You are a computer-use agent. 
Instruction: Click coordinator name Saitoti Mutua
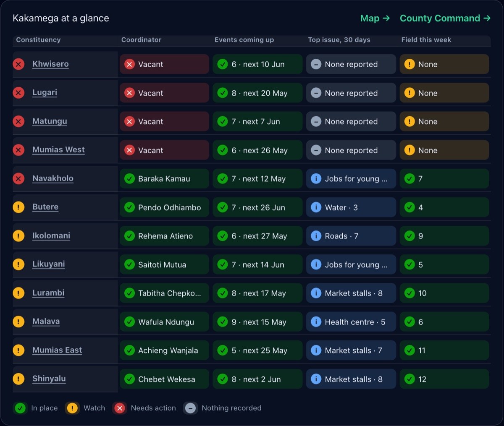pyautogui.click(x=162, y=264)
